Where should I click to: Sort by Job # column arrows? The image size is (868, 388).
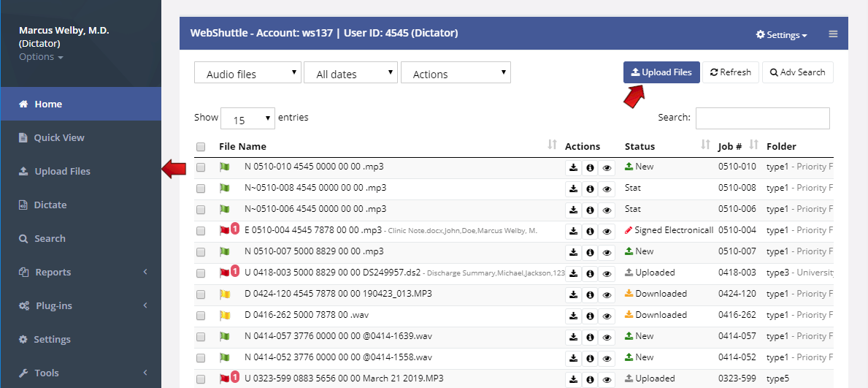click(x=753, y=145)
